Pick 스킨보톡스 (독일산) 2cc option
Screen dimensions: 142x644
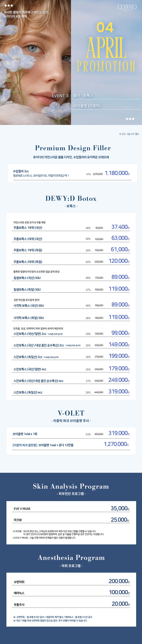point(28,357)
